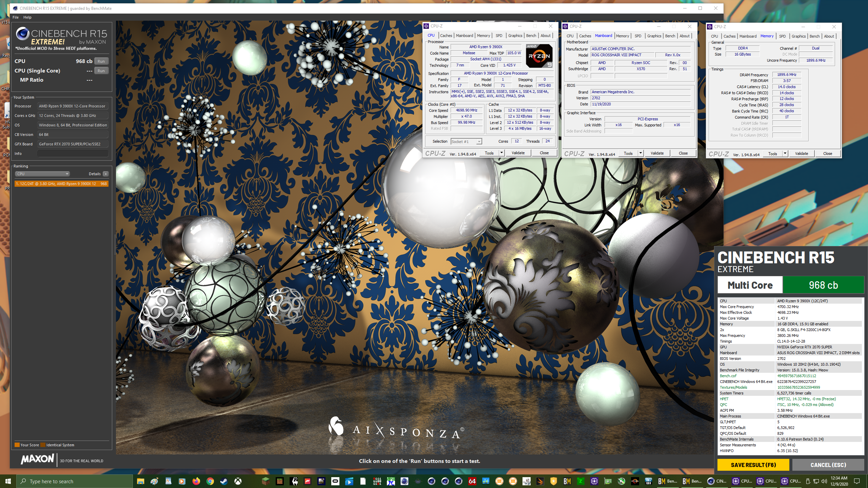The width and height of the screenshot is (868, 488).
Task: Launch Firefox from the taskbar
Action: click(196, 481)
